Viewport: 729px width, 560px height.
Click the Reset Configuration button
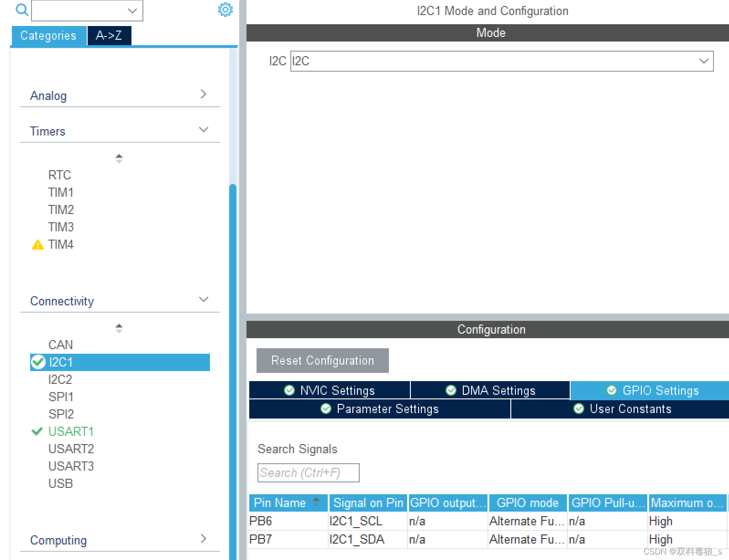[x=323, y=361]
